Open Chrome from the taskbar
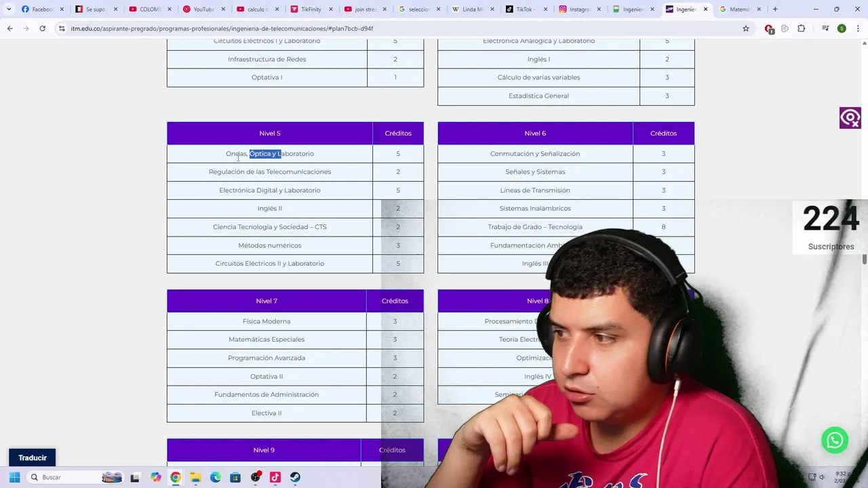The height and width of the screenshot is (488, 868). coord(176,477)
